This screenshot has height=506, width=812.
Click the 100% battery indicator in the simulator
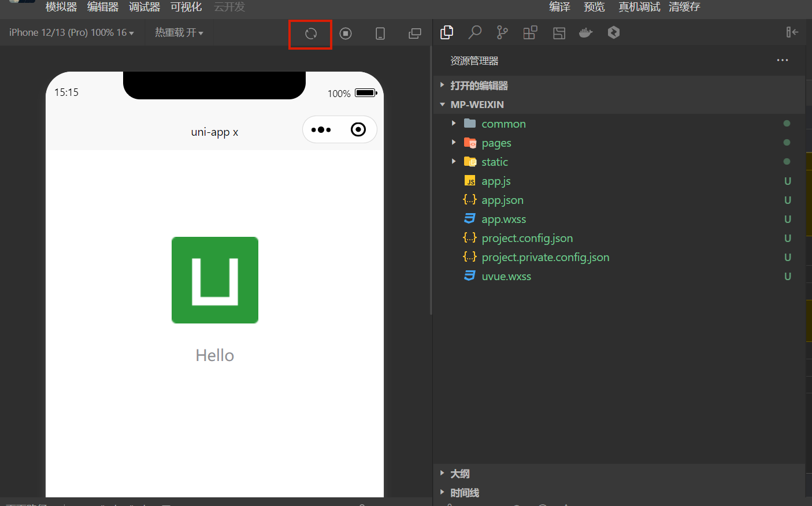tap(353, 93)
